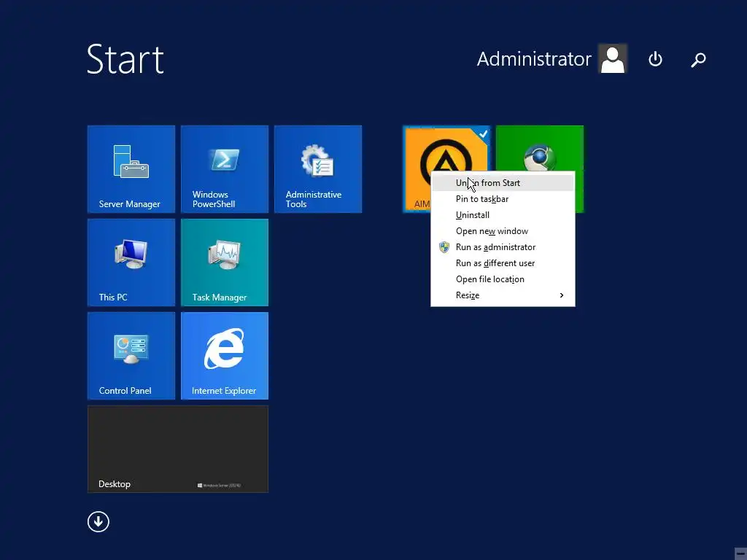Choose Open new window
The image size is (747, 560).
[x=503, y=231]
